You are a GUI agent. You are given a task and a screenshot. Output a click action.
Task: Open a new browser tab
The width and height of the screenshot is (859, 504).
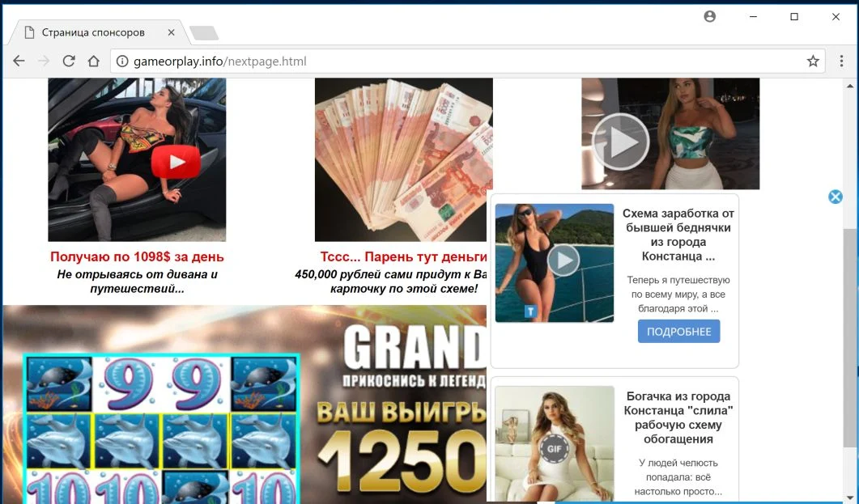coord(204,33)
